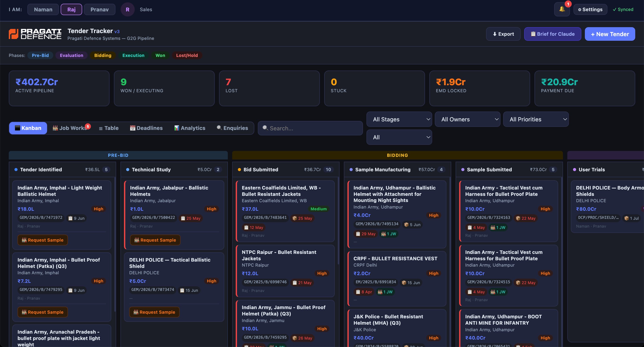Image resolution: width=644 pixels, height=347 pixels.
Task: Request Sample for Tactical Ballistic Shield
Action: point(154,312)
